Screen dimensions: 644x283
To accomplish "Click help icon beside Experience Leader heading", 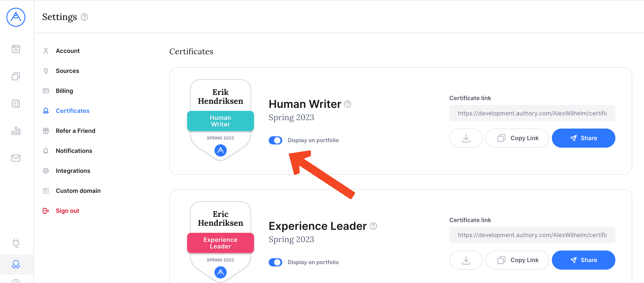I will point(373,226).
